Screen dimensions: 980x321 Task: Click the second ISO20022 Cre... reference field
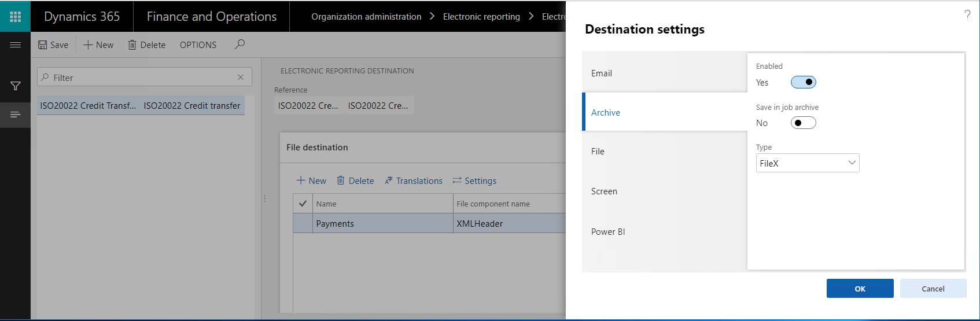[379, 105]
